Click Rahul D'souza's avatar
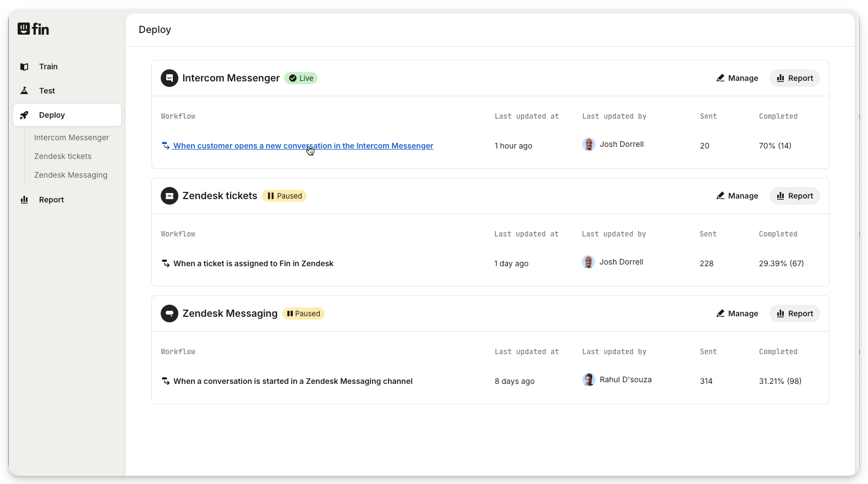This screenshot has width=868, height=484. pos(589,380)
